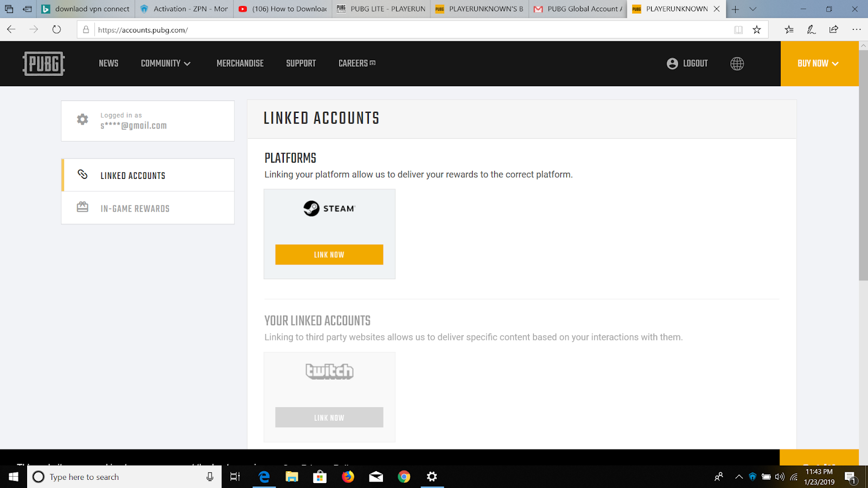Close the active PLAYERUNKNOWN tab
The image size is (868, 488).
[x=717, y=9]
